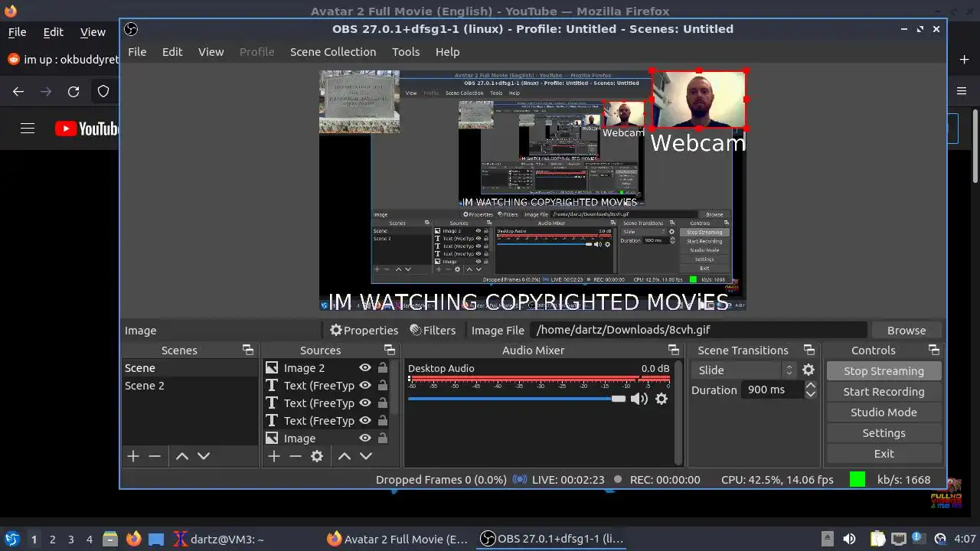Switch to the okbuddyret Firefox tab
Image resolution: width=980 pixels, height=551 pixels.
tap(63, 59)
